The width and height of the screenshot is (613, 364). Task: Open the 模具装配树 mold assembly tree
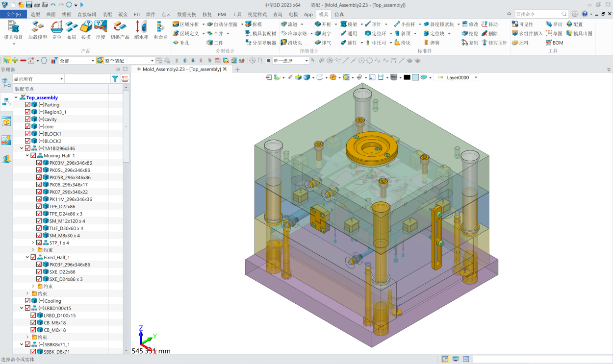(260, 33)
